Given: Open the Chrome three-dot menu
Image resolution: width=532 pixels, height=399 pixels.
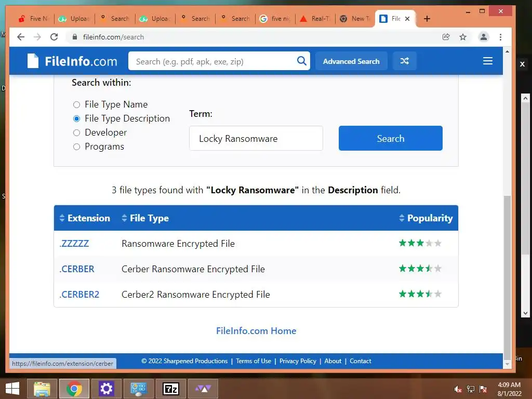Looking at the screenshot, I should [x=500, y=37].
